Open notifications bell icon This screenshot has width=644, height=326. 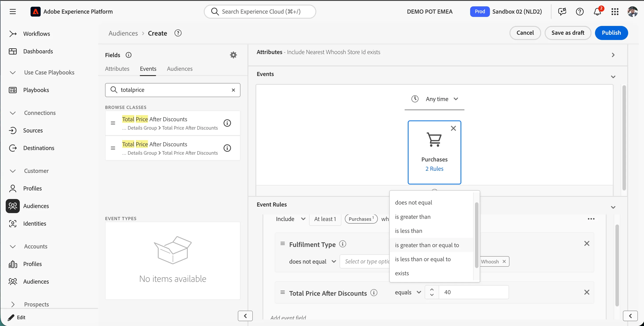point(597,11)
